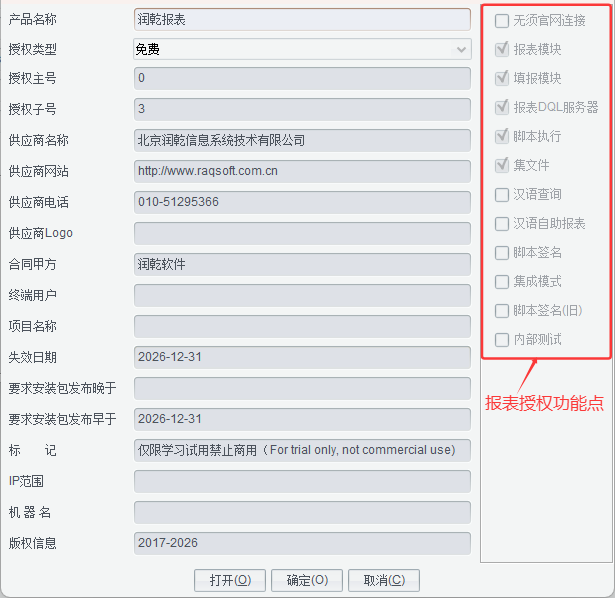Click the 供应商电话 field
The image size is (615, 598).
pos(301,202)
